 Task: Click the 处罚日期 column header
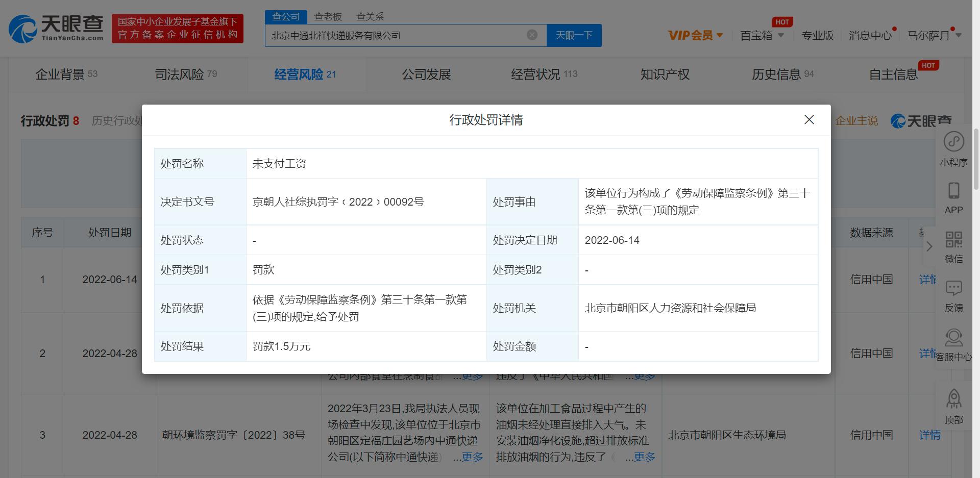coord(110,232)
